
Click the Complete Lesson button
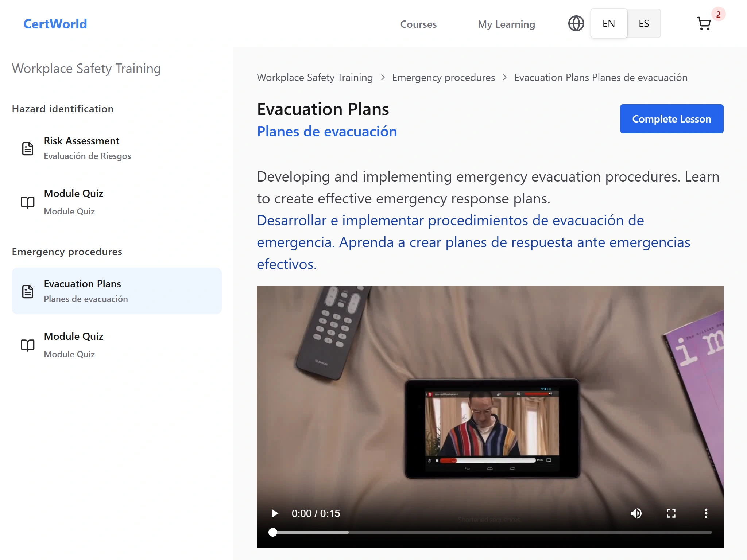coord(671,119)
